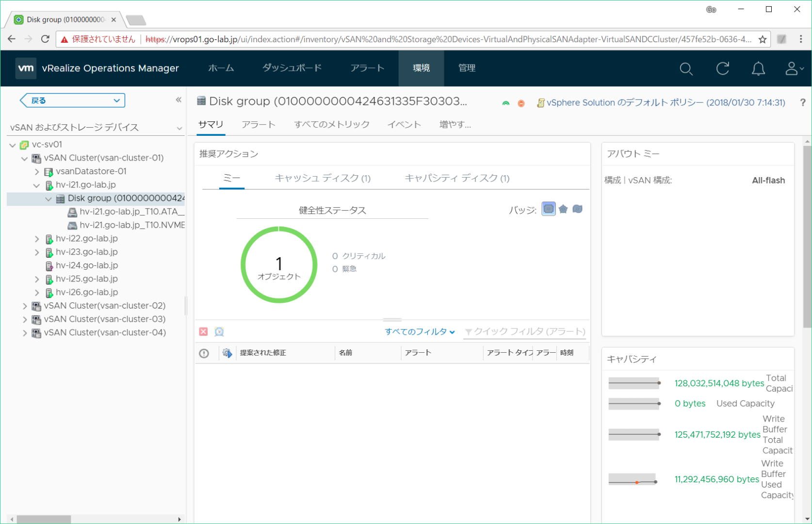The height and width of the screenshot is (524, 812).
Task: Select hv-i21.go-lab.jp_T10.ATA disk
Action: 132,212
